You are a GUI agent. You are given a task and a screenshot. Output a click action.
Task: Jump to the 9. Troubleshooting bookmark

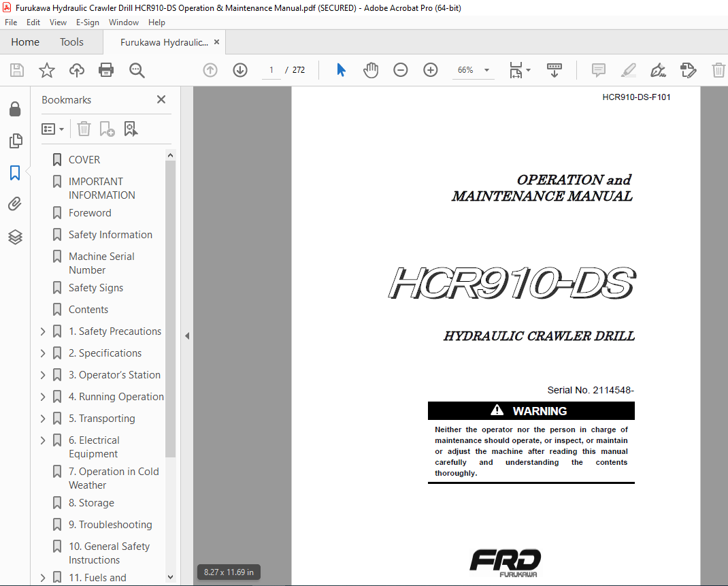[x=110, y=525]
